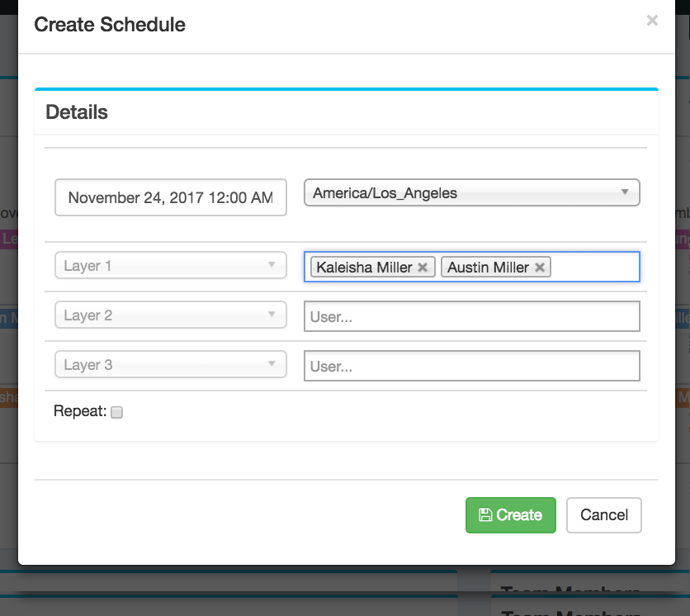Expand the Layer 1 dropdown
Image resolution: width=690 pixels, height=616 pixels.
[x=171, y=265]
